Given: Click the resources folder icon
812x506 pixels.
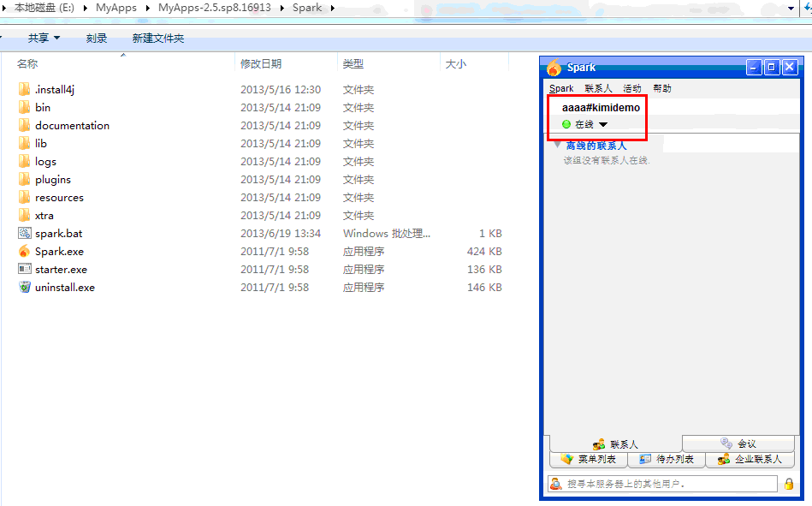Looking at the screenshot, I should click(24, 197).
